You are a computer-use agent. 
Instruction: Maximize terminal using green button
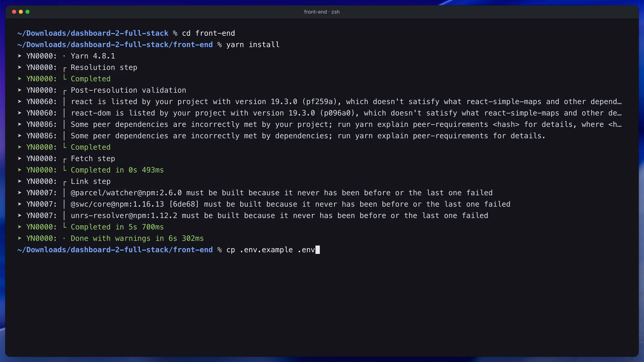coord(28,12)
